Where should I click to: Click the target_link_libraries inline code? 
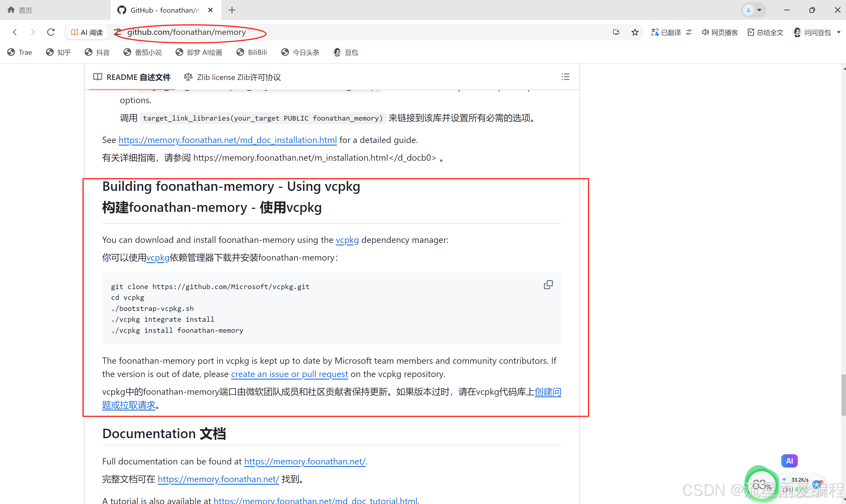(x=262, y=118)
